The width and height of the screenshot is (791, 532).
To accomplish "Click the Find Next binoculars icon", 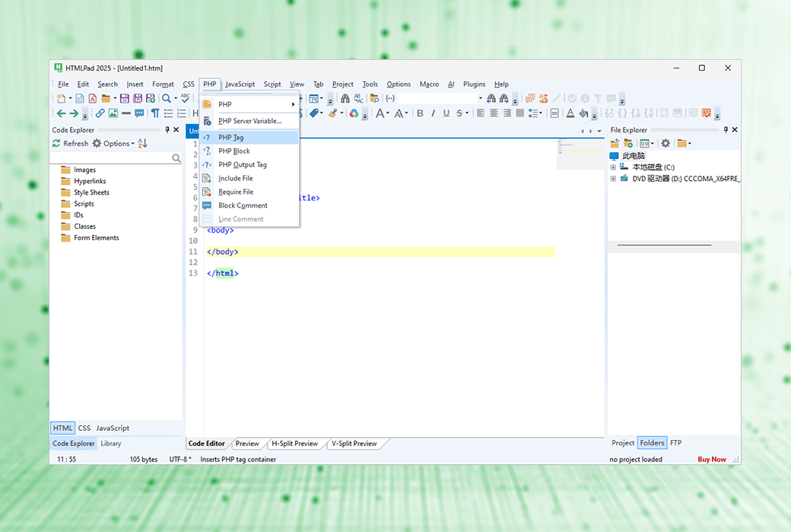I will (x=504, y=98).
